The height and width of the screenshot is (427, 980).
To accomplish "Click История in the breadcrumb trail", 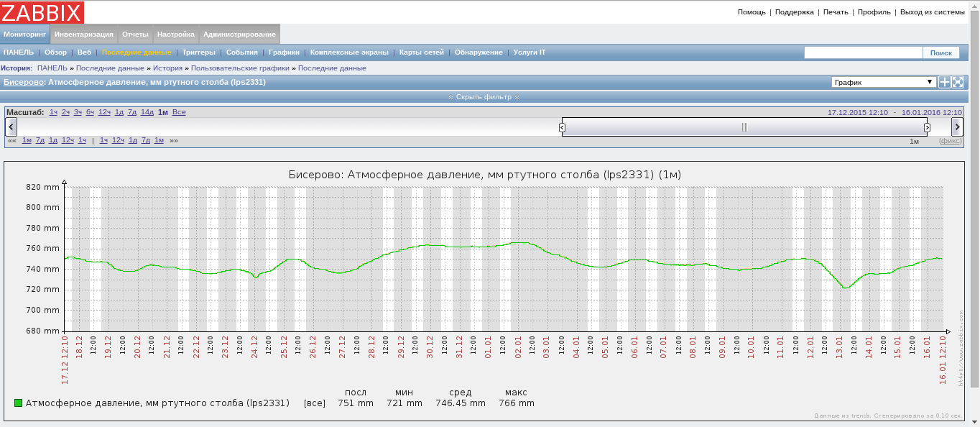I will 167,68.
